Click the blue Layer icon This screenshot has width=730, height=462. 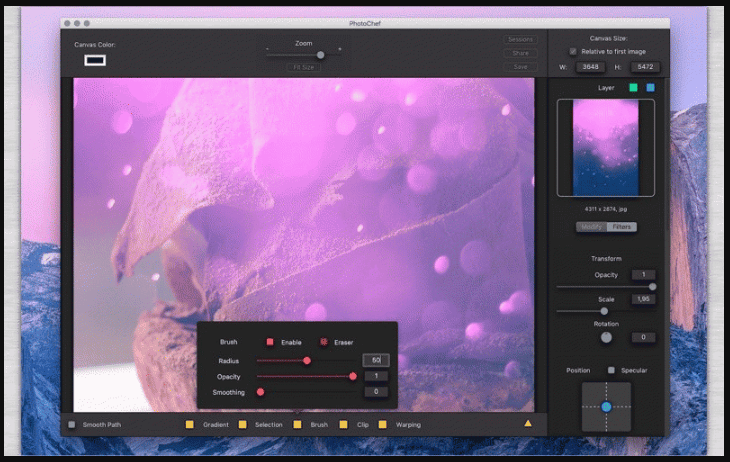point(650,88)
